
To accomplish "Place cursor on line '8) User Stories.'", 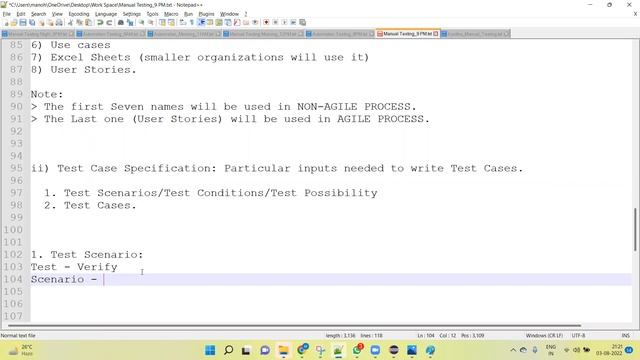I will coord(83,70).
